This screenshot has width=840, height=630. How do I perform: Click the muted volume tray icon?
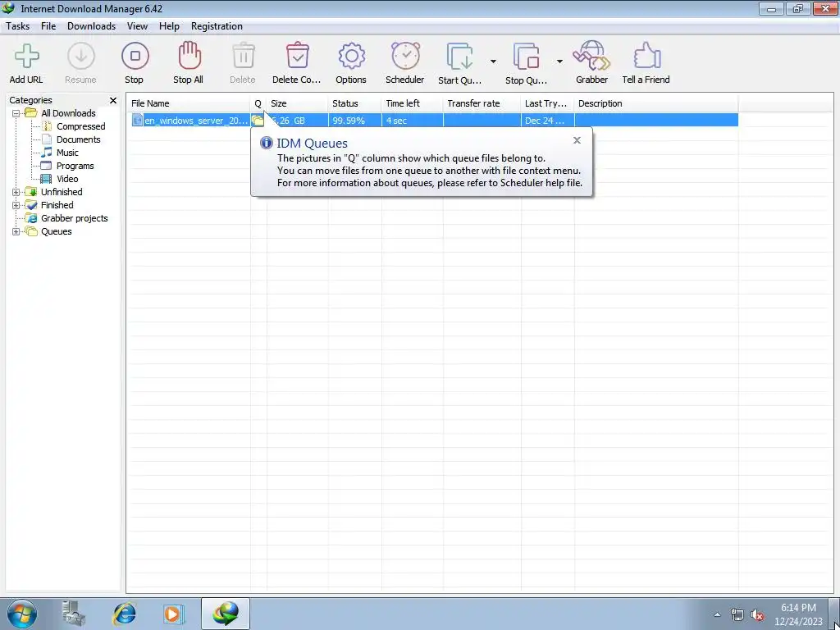757,615
